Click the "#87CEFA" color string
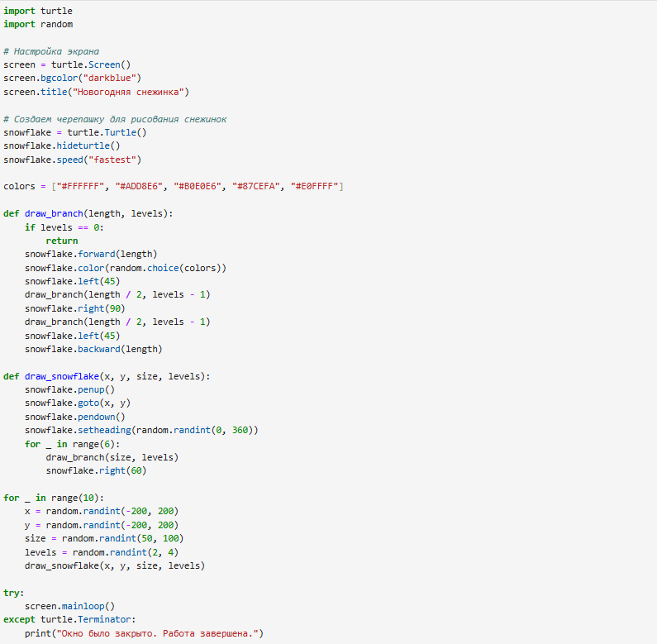This screenshot has width=657, height=644. (x=256, y=187)
